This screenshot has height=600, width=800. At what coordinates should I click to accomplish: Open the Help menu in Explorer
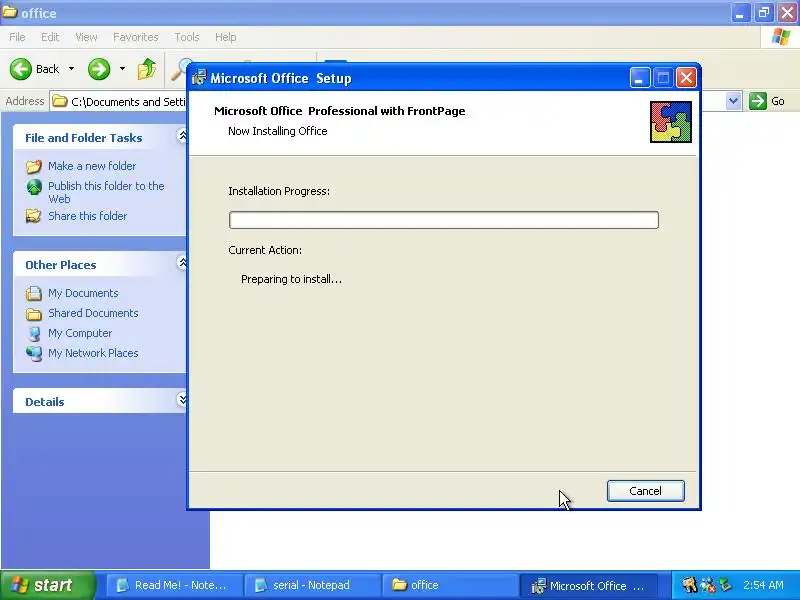(x=226, y=37)
